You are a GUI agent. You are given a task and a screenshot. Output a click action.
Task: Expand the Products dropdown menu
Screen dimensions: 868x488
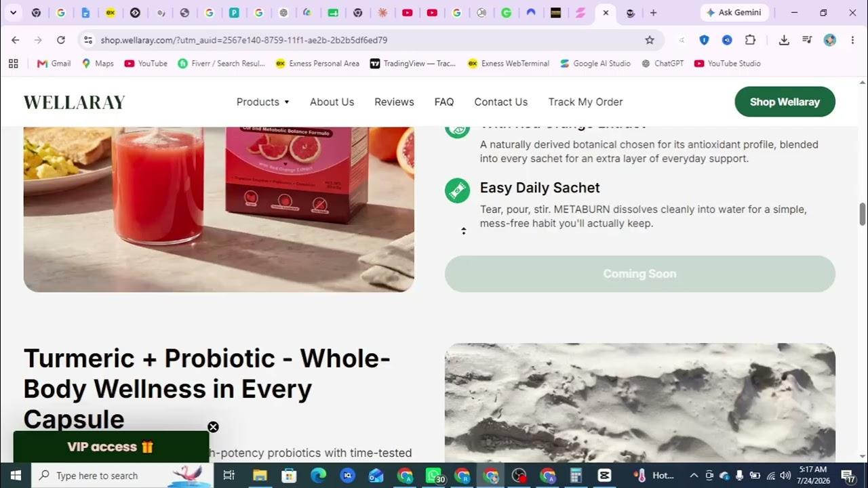(263, 102)
